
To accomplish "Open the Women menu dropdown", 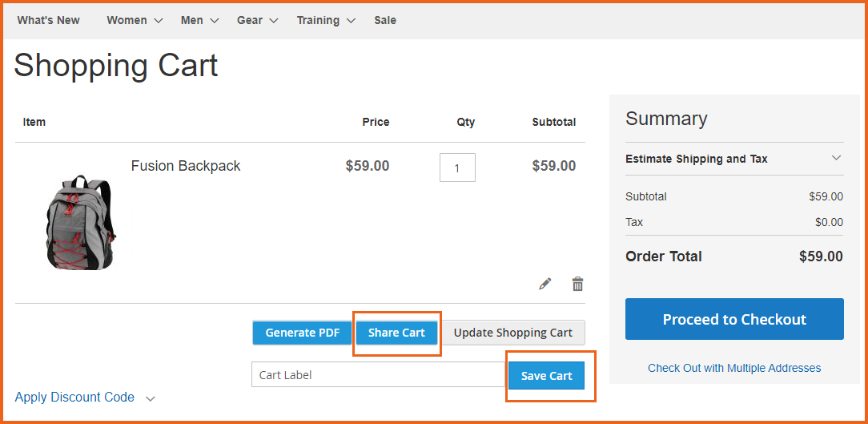I will click(135, 20).
